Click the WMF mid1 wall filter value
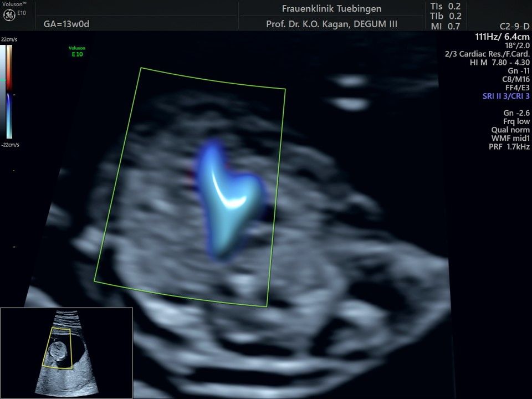 pos(510,138)
